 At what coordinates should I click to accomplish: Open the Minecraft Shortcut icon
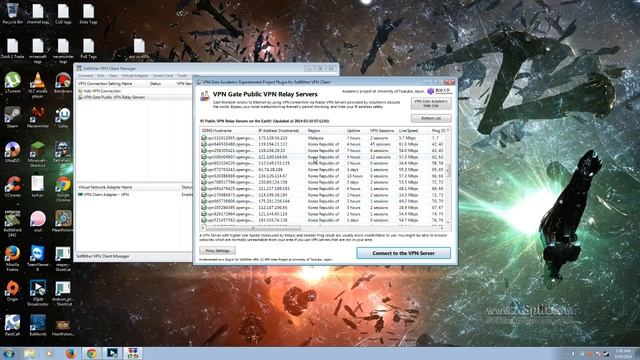(x=38, y=154)
